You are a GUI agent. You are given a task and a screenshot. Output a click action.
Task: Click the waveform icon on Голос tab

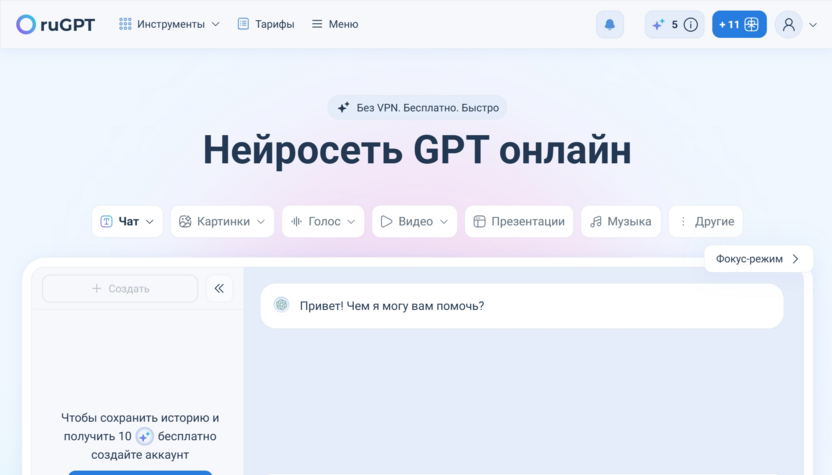click(x=296, y=221)
